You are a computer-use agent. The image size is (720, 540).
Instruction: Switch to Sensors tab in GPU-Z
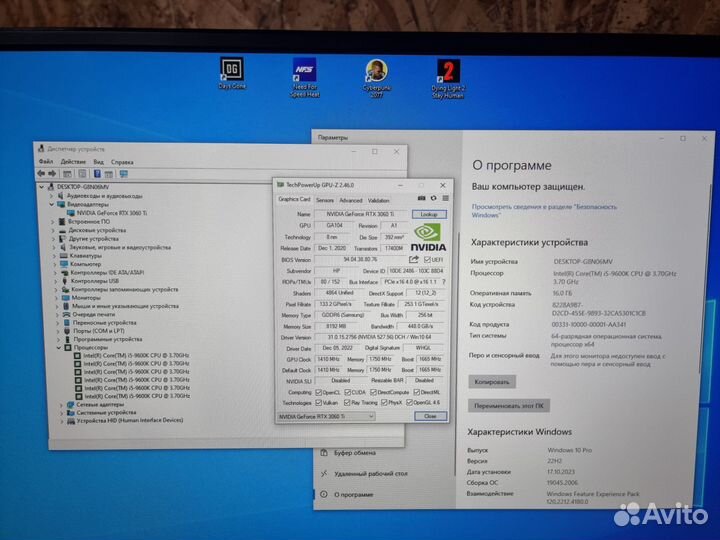325,200
